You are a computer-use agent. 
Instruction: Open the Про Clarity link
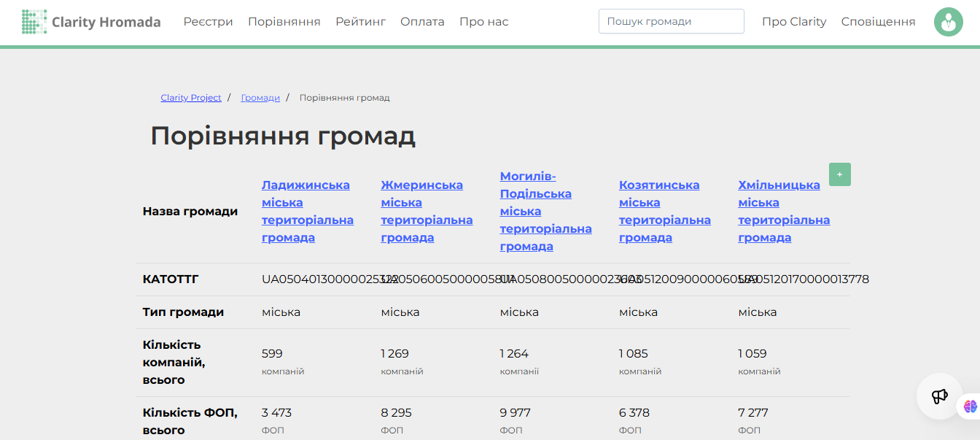point(794,22)
